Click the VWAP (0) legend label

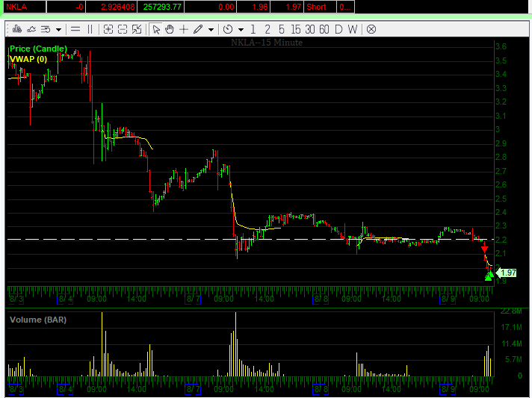[28, 59]
